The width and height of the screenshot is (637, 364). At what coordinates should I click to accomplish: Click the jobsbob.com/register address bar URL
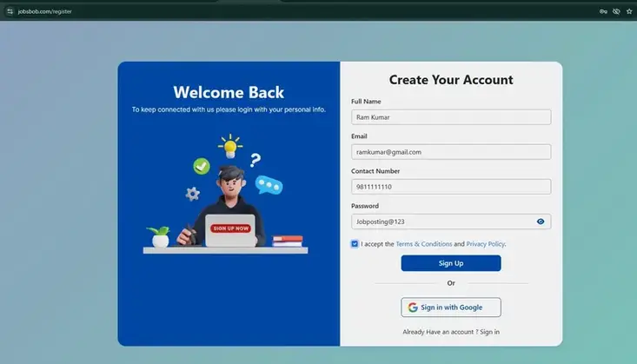point(44,11)
